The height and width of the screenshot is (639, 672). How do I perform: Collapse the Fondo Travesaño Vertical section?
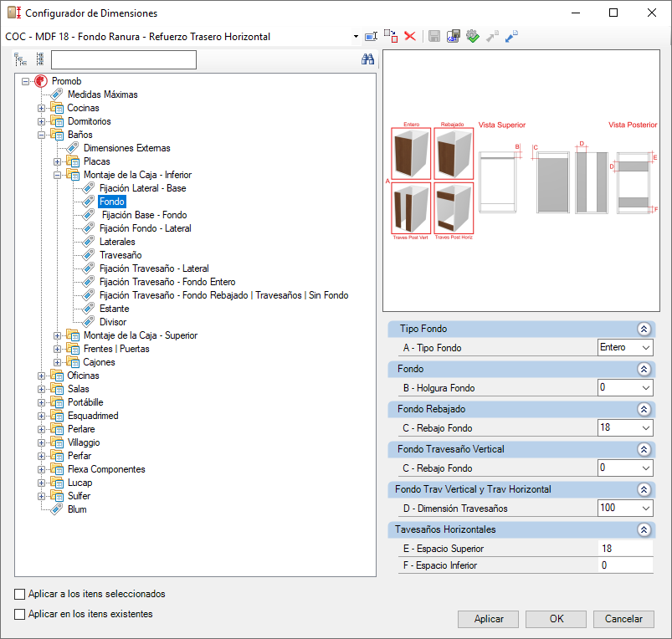[x=644, y=449]
